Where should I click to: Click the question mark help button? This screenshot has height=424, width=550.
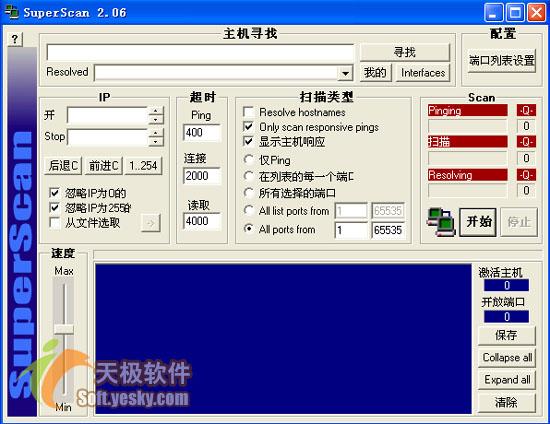pyautogui.click(x=15, y=39)
